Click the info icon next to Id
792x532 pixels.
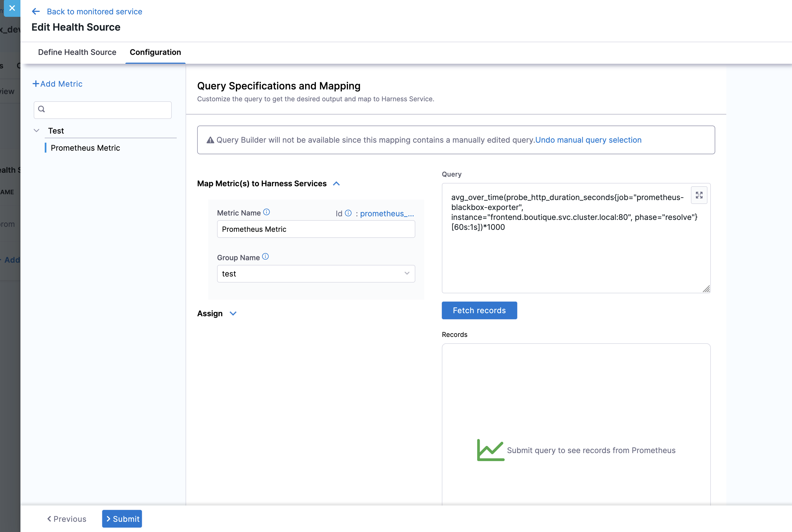click(348, 213)
